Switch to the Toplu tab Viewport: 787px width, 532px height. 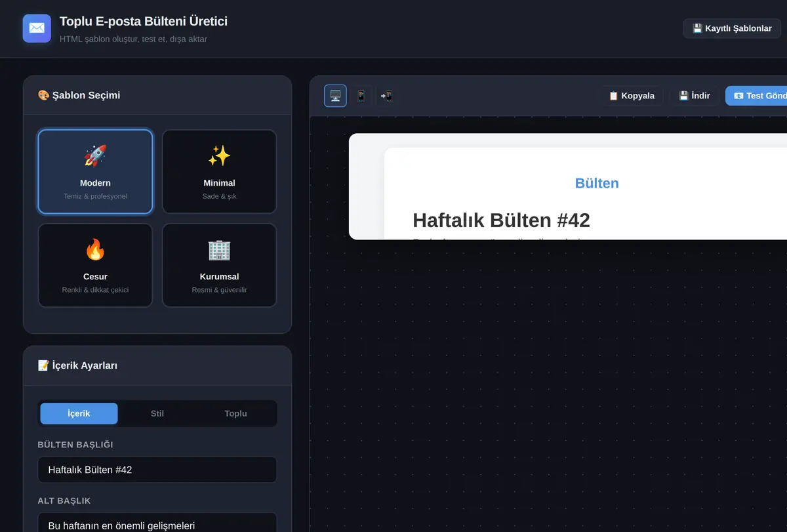point(235,413)
